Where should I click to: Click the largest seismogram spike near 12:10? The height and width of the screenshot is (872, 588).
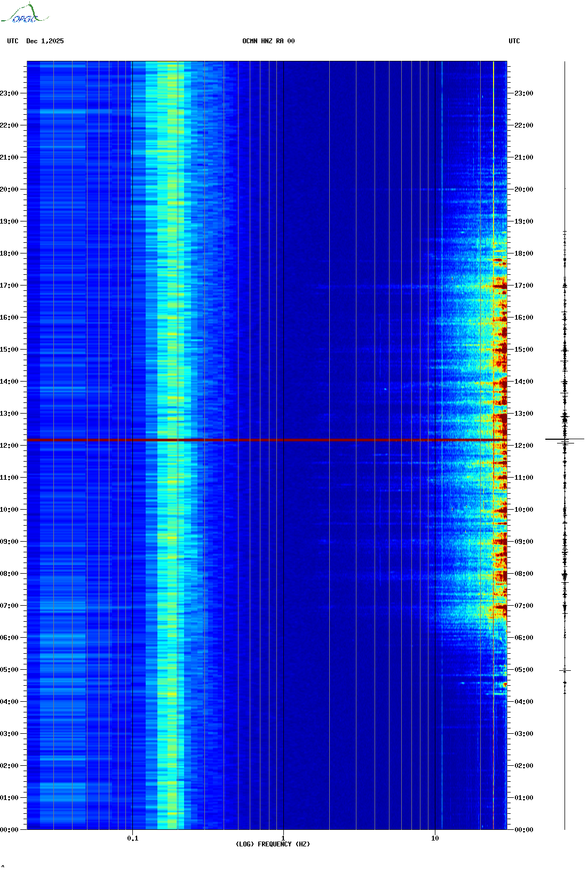[x=565, y=439]
